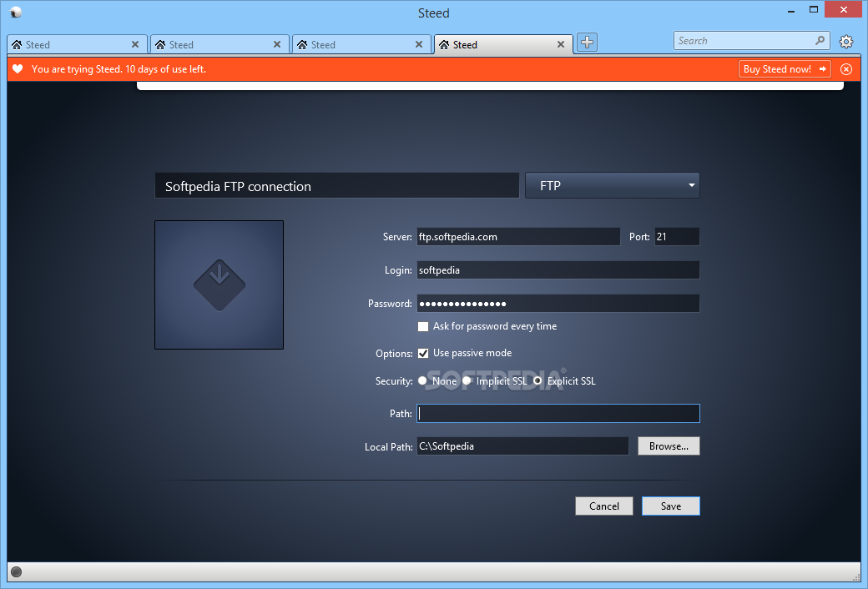Dismiss the trial banner with its X icon

[845, 69]
